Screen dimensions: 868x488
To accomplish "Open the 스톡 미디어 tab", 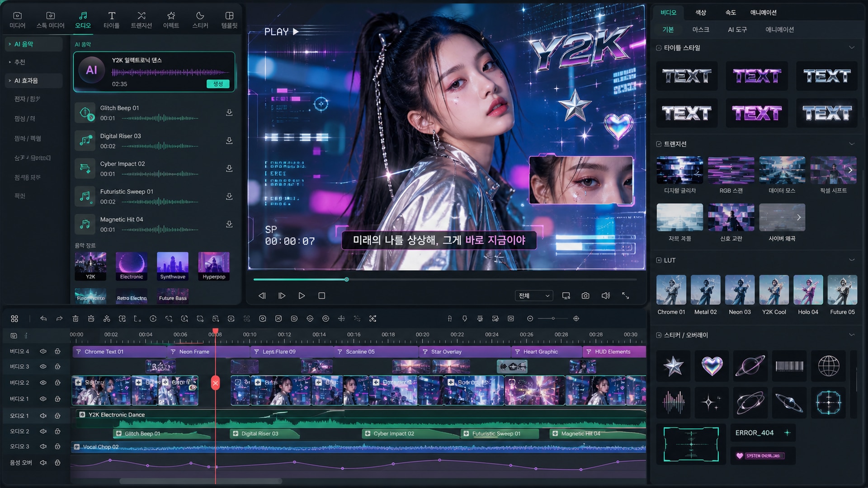I will [50, 20].
